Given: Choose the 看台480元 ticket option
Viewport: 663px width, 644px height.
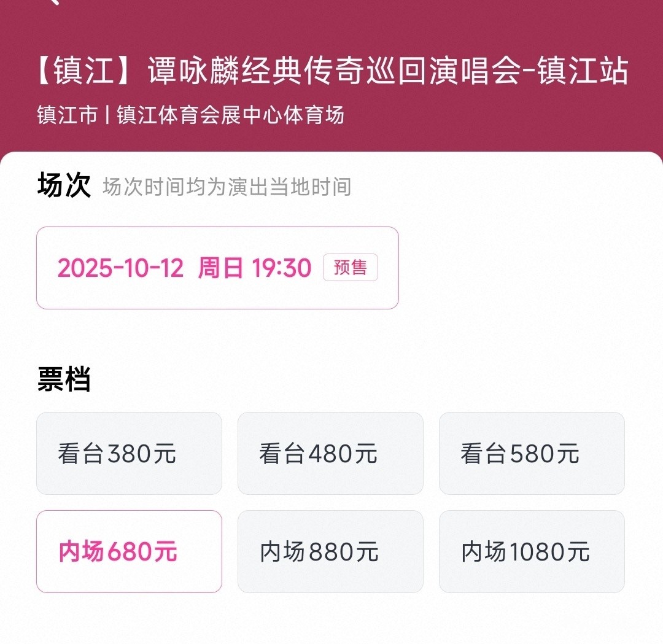Looking at the screenshot, I should pyautogui.click(x=330, y=454).
